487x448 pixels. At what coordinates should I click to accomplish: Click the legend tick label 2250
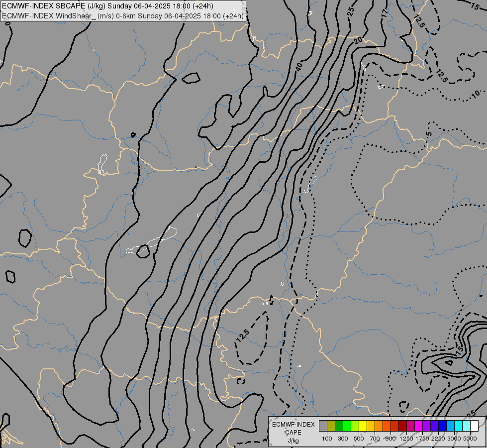click(438, 439)
